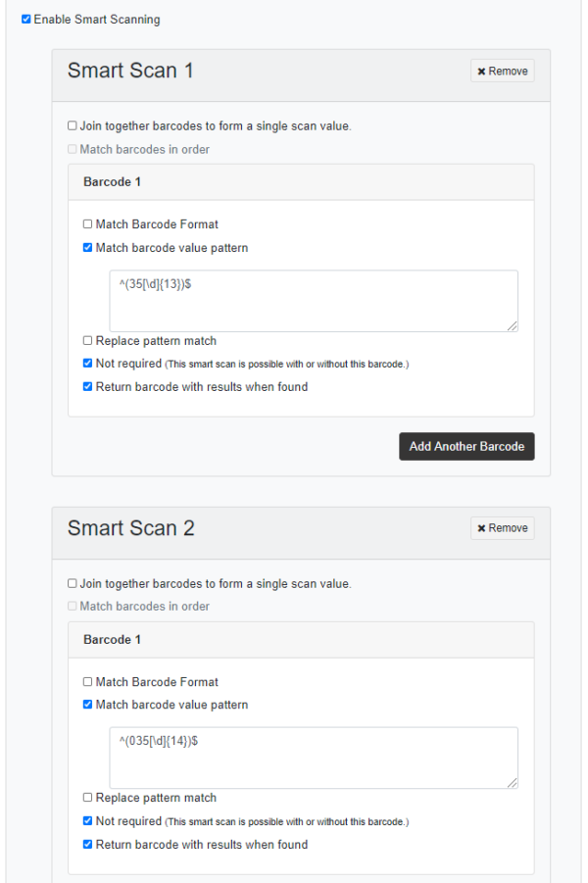Viewport: 588px width, 883px height.
Task: Click the x icon on Smart Scan 1 Remove
Action: 482,72
